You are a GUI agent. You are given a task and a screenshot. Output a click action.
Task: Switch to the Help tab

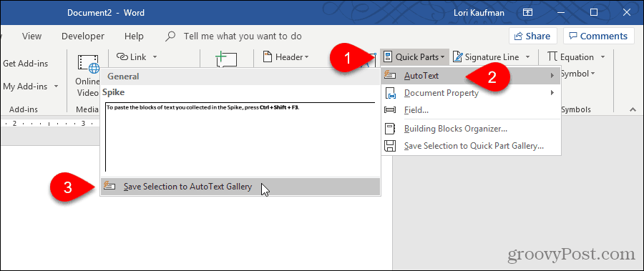coord(134,36)
